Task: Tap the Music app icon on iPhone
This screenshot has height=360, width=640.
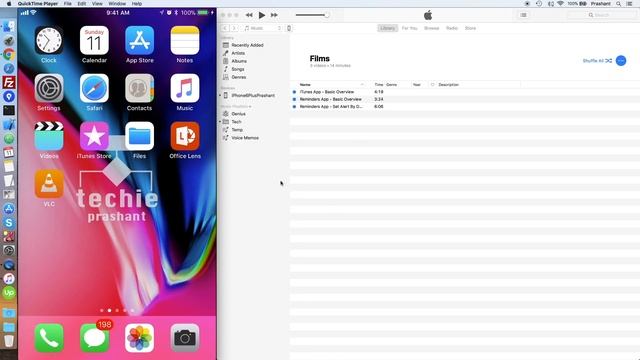Action: pyautogui.click(x=185, y=89)
